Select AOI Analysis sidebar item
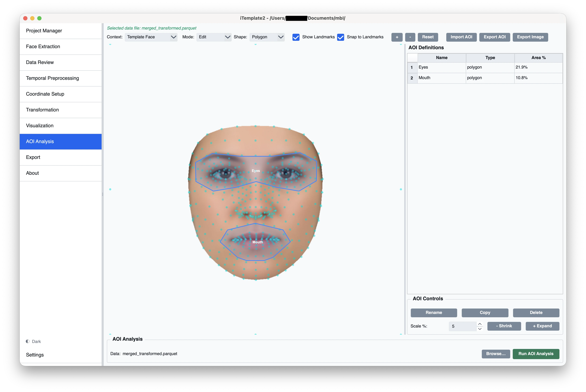The width and height of the screenshot is (586, 392). pyautogui.click(x=60, y=142)
